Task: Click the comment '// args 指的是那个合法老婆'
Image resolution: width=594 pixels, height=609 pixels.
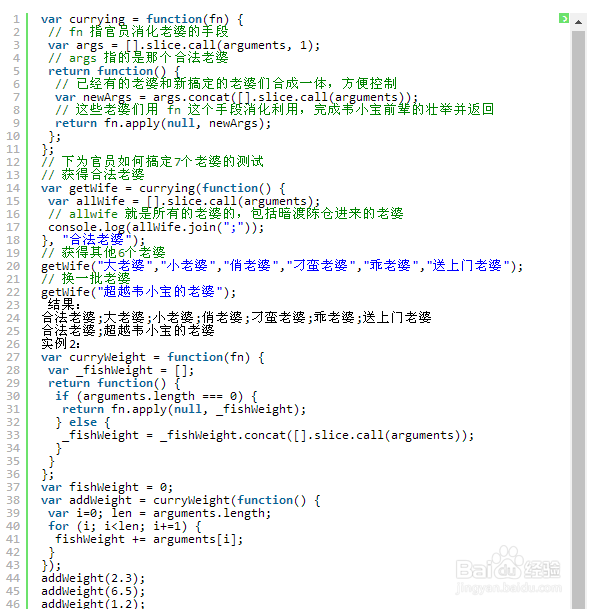Action: pos(138,58)
